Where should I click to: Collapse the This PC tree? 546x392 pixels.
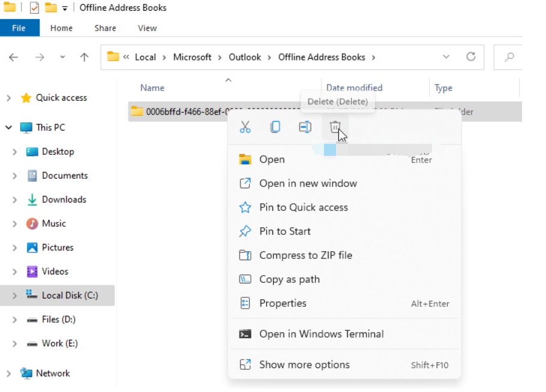tap(8, 127)
